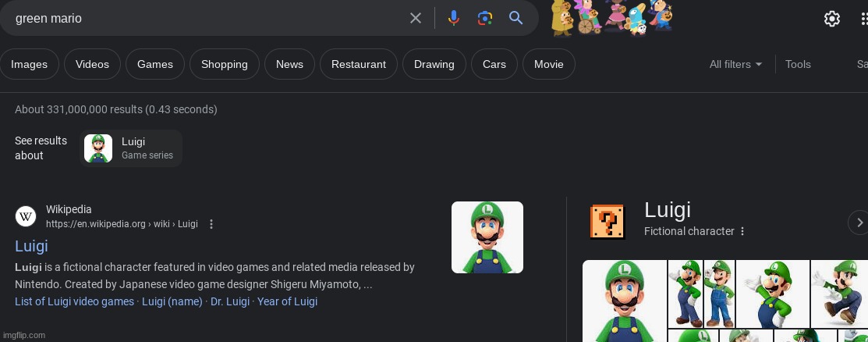Open the Wikipedia result options menu
This screenshot has width=868, height=342.
coord(211,224)
